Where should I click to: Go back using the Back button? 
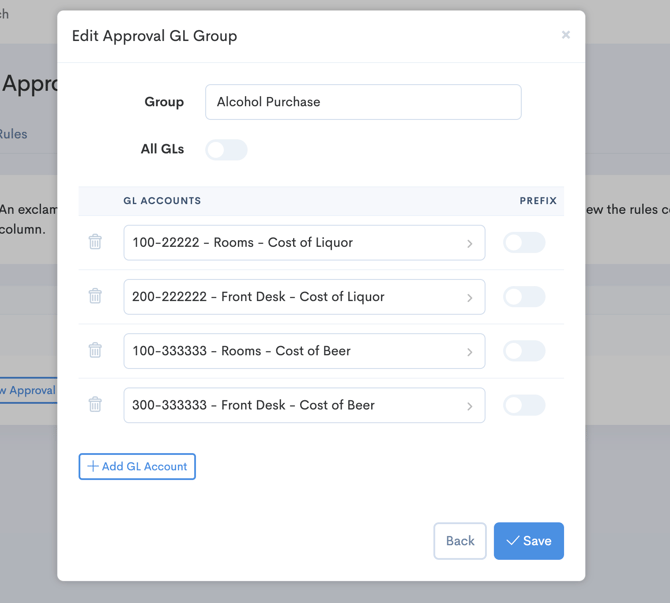pyautogui.click(x=460, y=541)
